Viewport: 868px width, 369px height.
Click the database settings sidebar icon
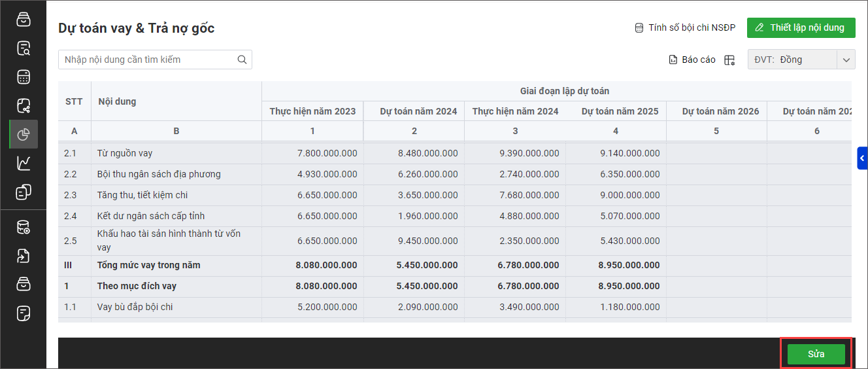click(x=24, y=227)
